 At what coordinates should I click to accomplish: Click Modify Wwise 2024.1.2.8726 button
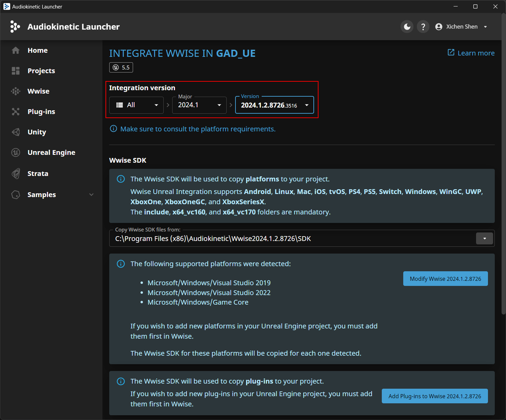445,279
